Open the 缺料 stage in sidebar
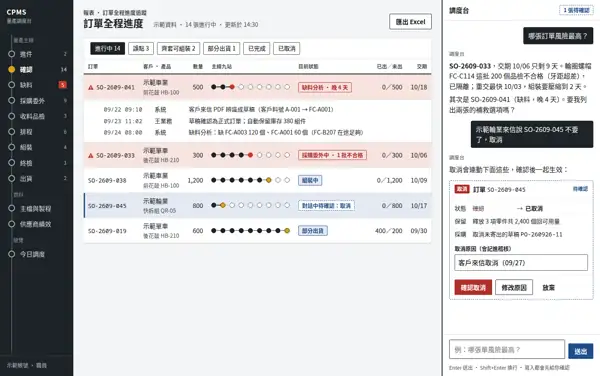This screenshot has width=600, height=376. 37,85
